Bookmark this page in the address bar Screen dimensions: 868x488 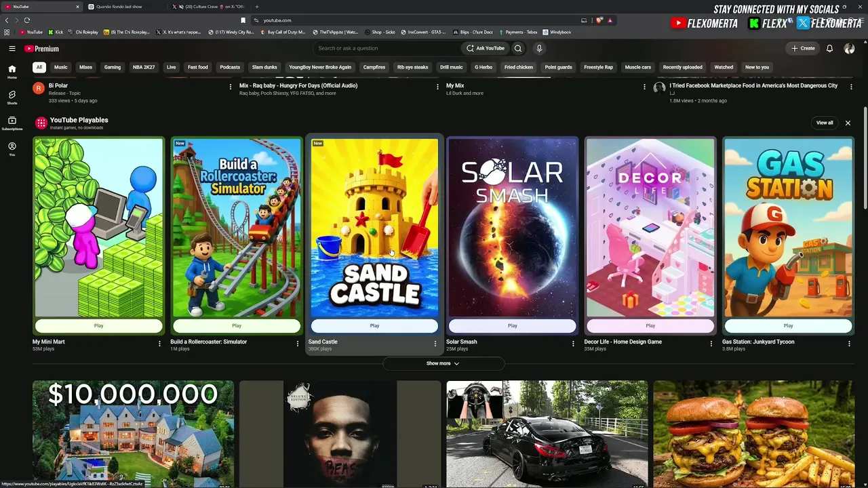click(x=243, y=20)
